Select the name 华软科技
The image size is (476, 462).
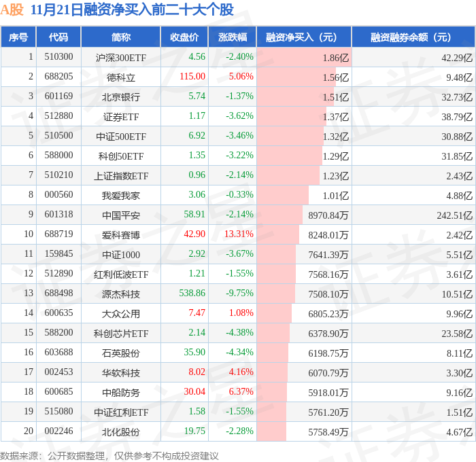[121, 373]
